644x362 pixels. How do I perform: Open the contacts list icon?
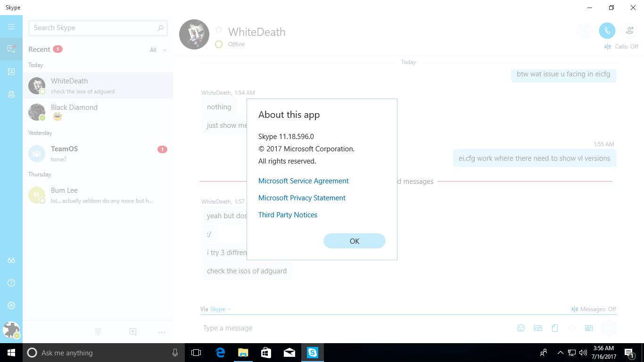pyautogui.click(x=11, y=72)
